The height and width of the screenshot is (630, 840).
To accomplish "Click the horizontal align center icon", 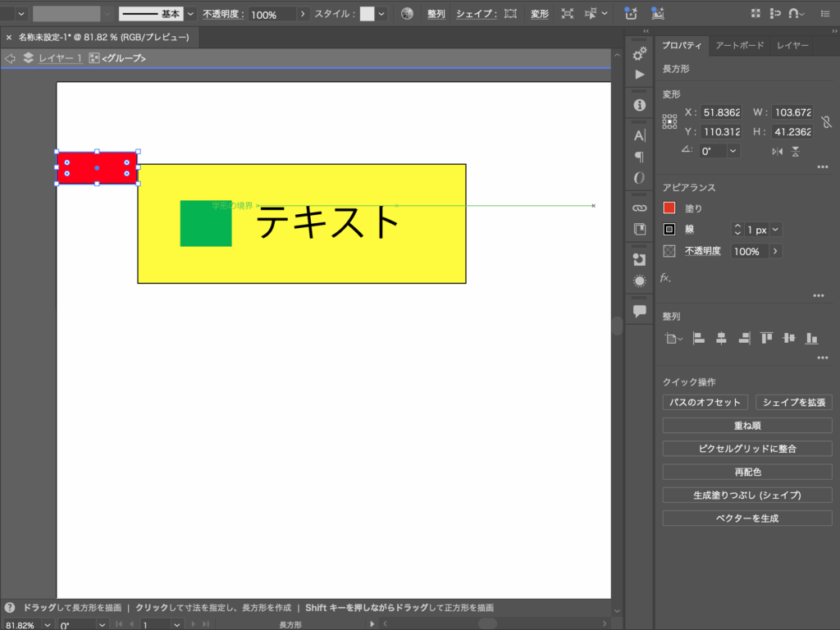I will (721, 338).
